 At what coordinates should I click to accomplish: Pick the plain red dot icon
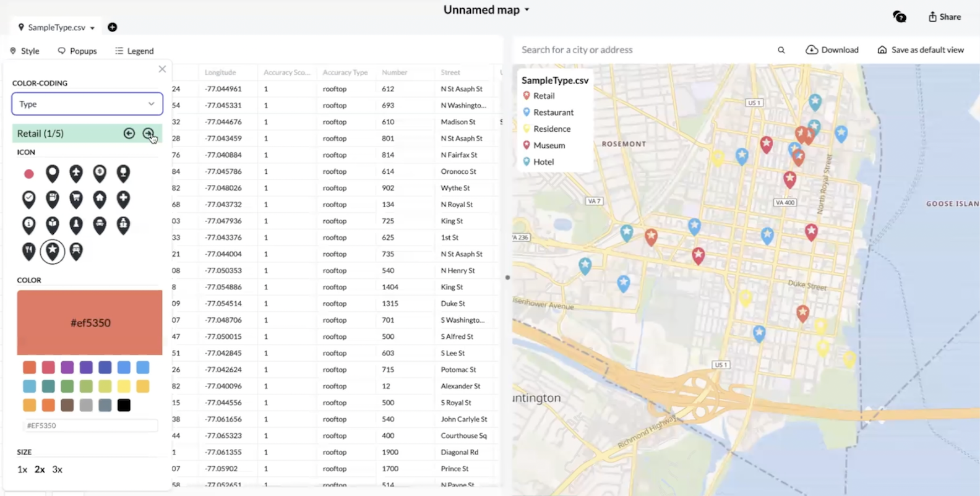29,174
